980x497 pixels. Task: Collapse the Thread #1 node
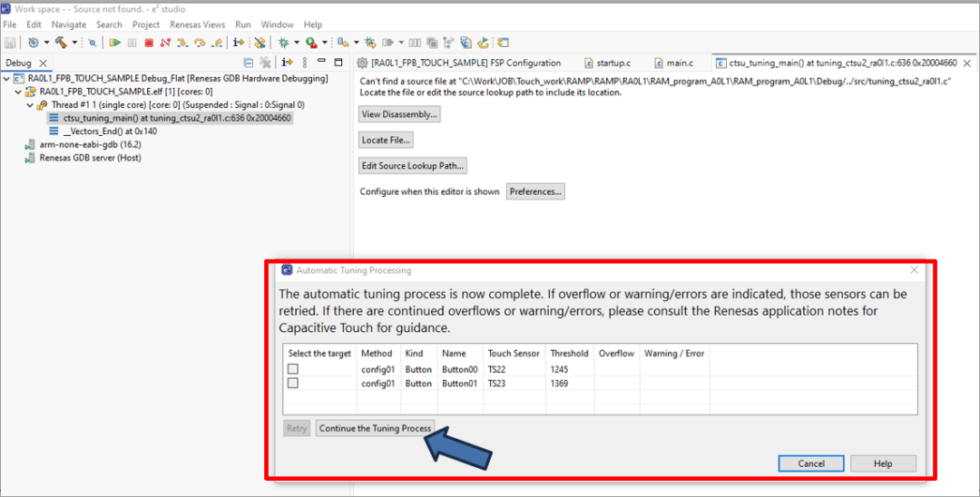coord(30,105)
